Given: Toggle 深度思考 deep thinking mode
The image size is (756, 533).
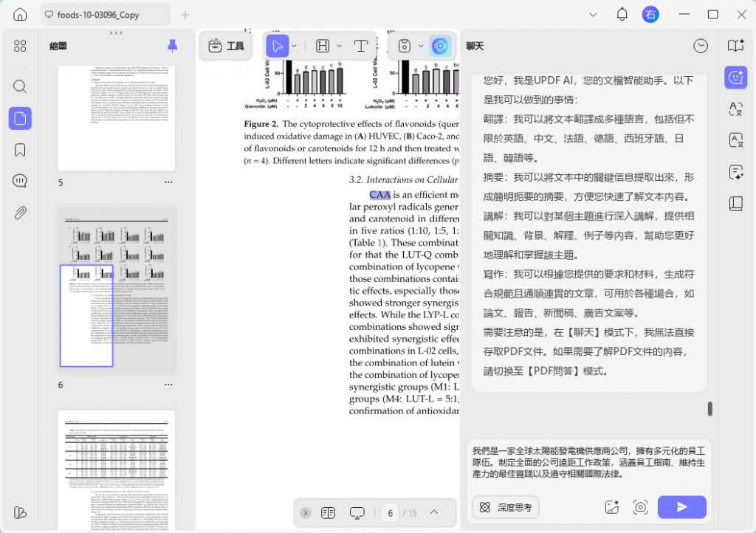Looking at the screenshot, I should click(x=505, y=507).
